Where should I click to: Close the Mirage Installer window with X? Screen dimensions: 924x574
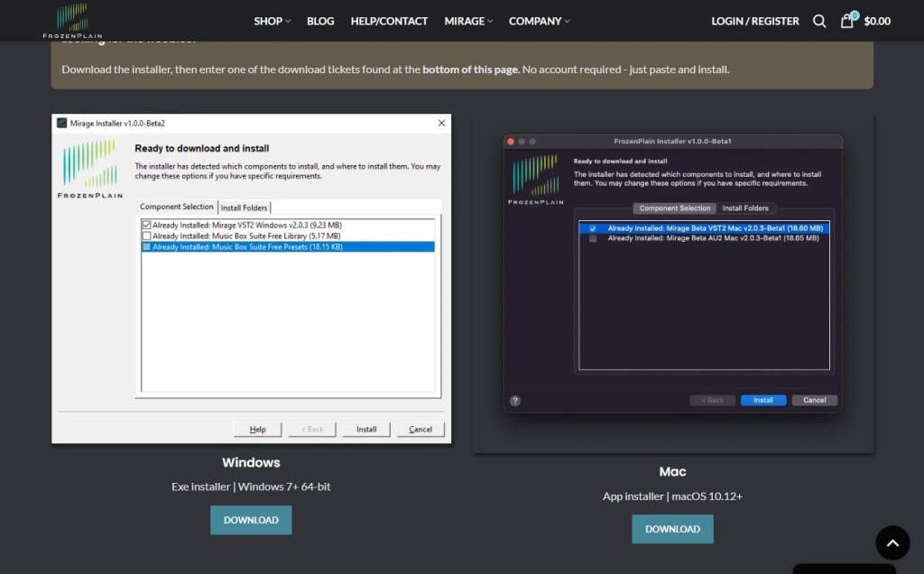click(x=441, y=123)
